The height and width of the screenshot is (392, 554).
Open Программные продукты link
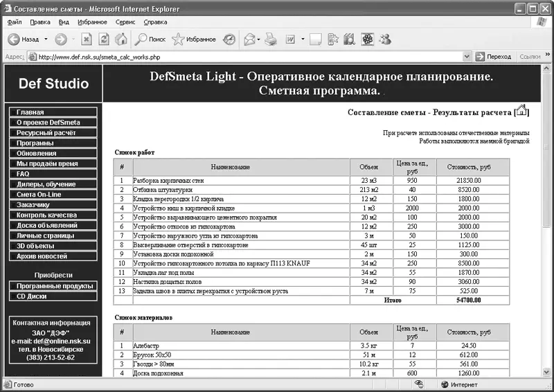click(x=53, y=285)
